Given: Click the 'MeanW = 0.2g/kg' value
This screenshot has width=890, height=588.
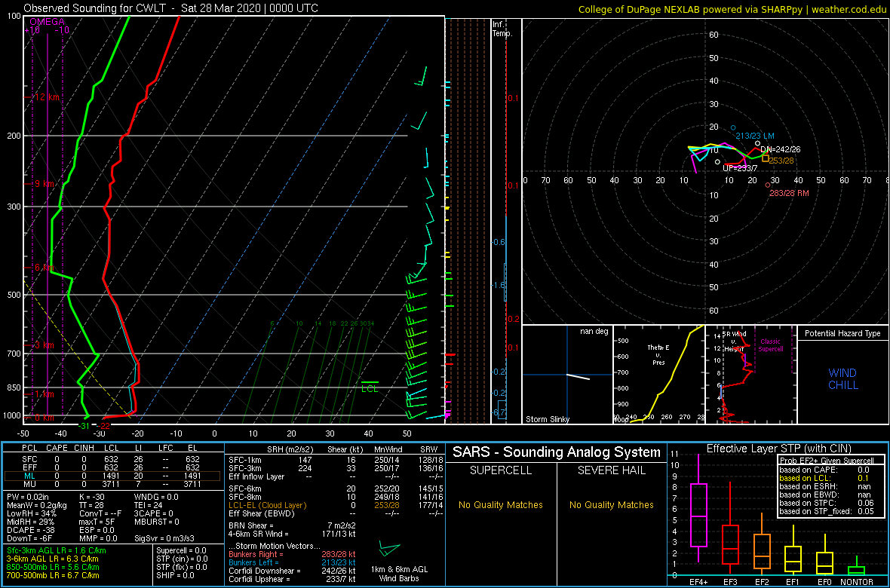Looking at the screenshot, I should tap(37, 506).
